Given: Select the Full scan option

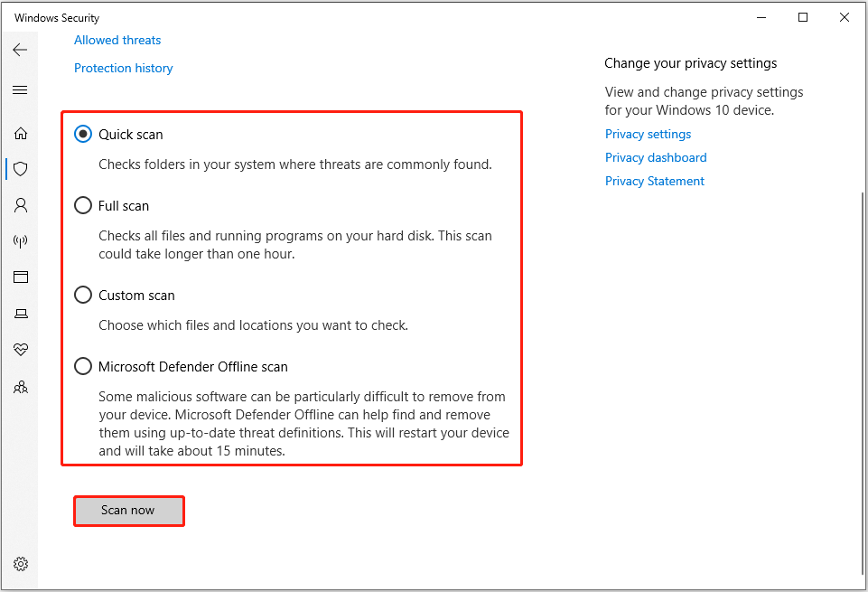Looking at the screenshot, I should tap(83, 205).
